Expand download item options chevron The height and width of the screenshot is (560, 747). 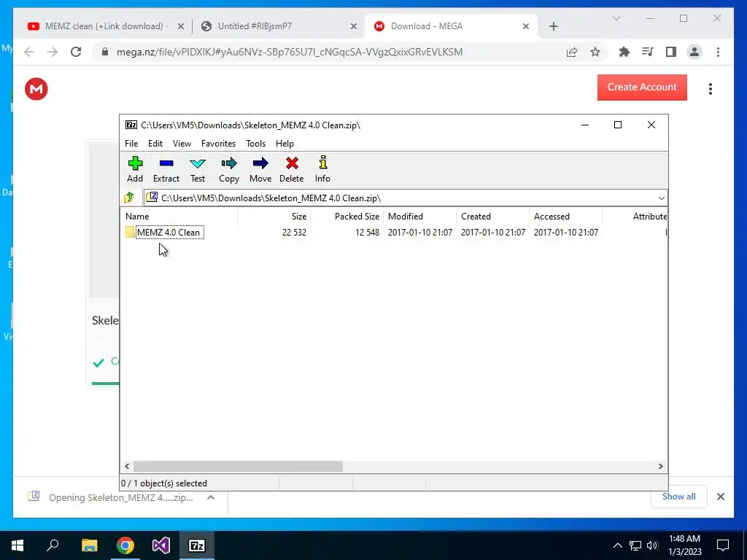211,497
